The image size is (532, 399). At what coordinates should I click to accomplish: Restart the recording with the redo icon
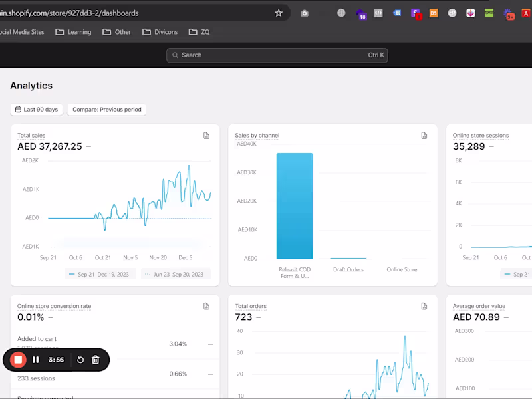[80, 360]
